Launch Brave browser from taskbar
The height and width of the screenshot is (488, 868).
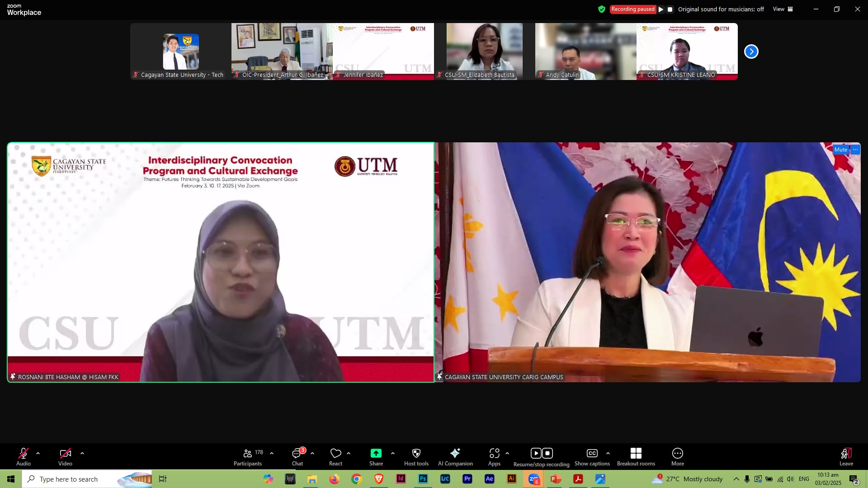pos(379,479)
